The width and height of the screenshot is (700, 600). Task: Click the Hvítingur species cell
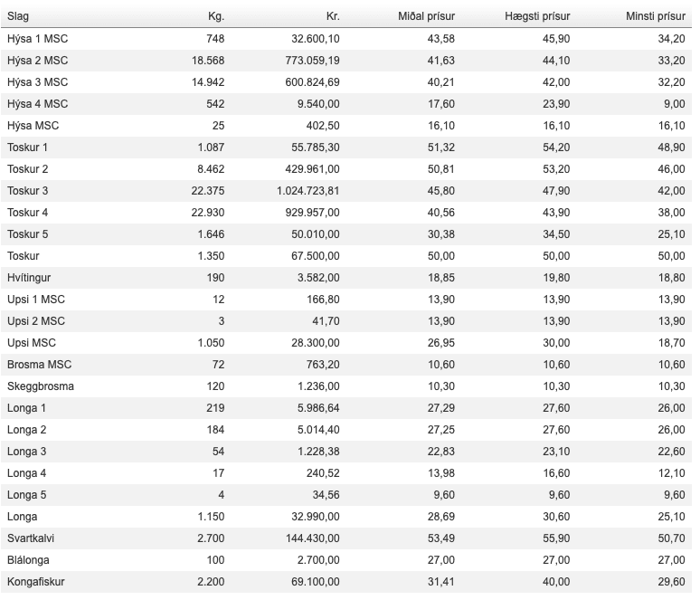pyautogui.click(x=30, y=277)
